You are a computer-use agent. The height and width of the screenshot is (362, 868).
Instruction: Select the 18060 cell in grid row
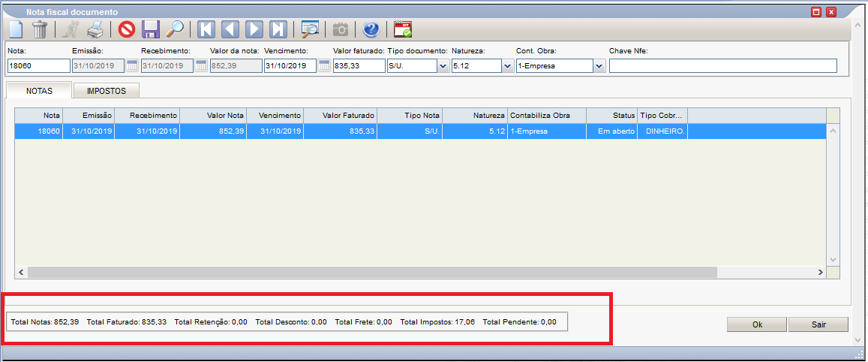click(x=39, y=131)
